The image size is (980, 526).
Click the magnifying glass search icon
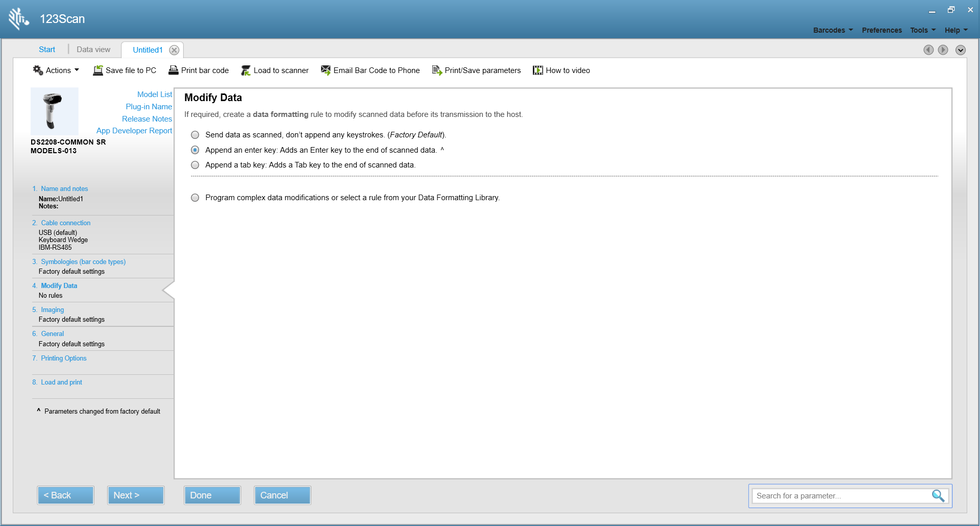(x=938, y=496)
